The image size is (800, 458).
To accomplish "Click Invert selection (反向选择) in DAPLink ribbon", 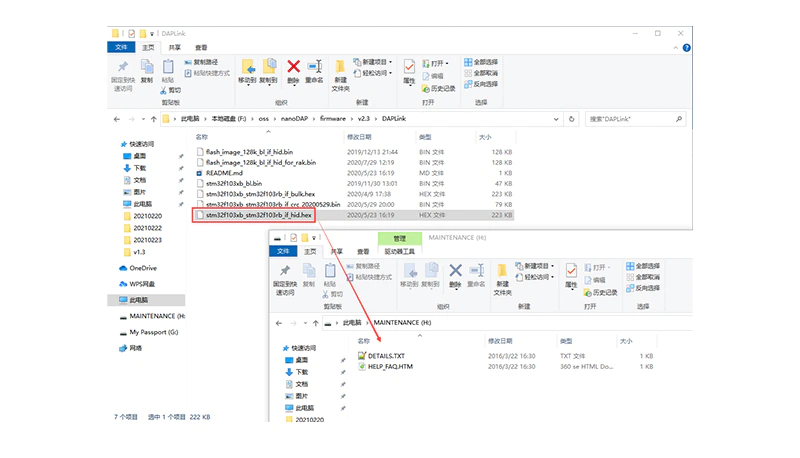I will [x=481, y=84].
